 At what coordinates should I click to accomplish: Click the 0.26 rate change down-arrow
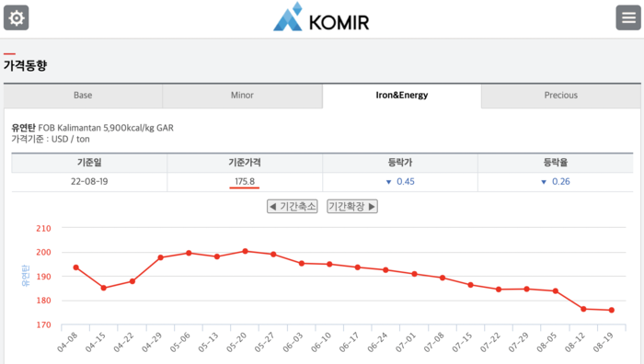click(x=544, y=182)
